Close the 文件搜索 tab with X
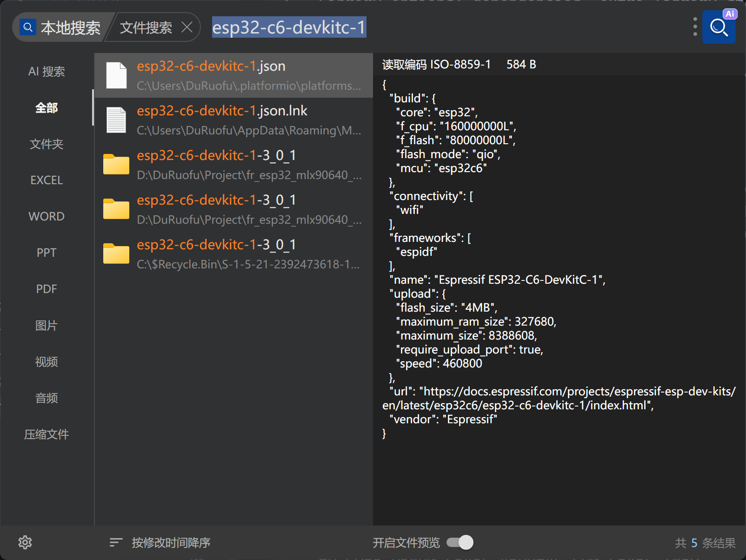 (187, 27)
